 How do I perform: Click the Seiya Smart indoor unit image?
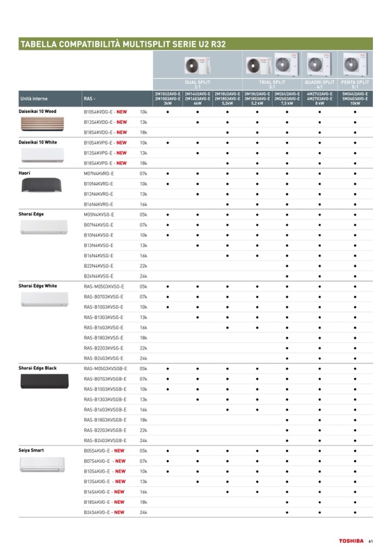click(45, 464)
